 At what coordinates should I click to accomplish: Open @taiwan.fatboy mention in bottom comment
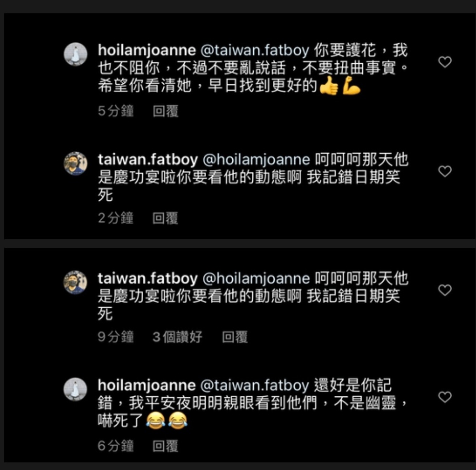pos(255,385)
